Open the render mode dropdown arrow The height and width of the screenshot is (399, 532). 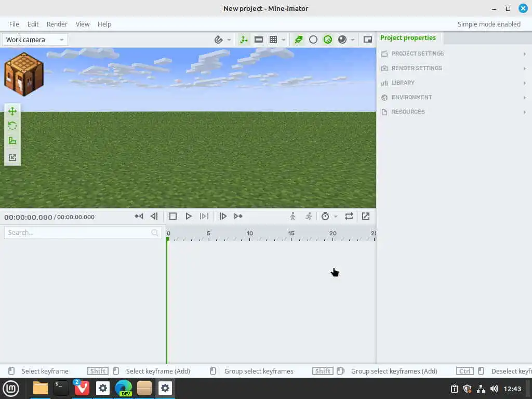tap(353, 39)
